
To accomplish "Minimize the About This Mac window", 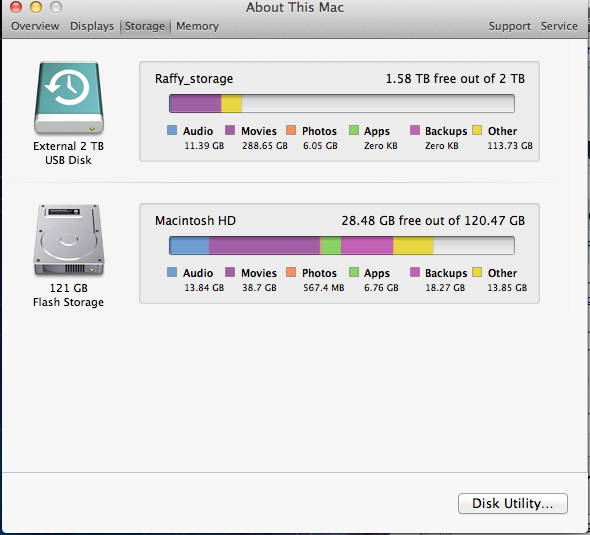I will click(x=36, y=7).
